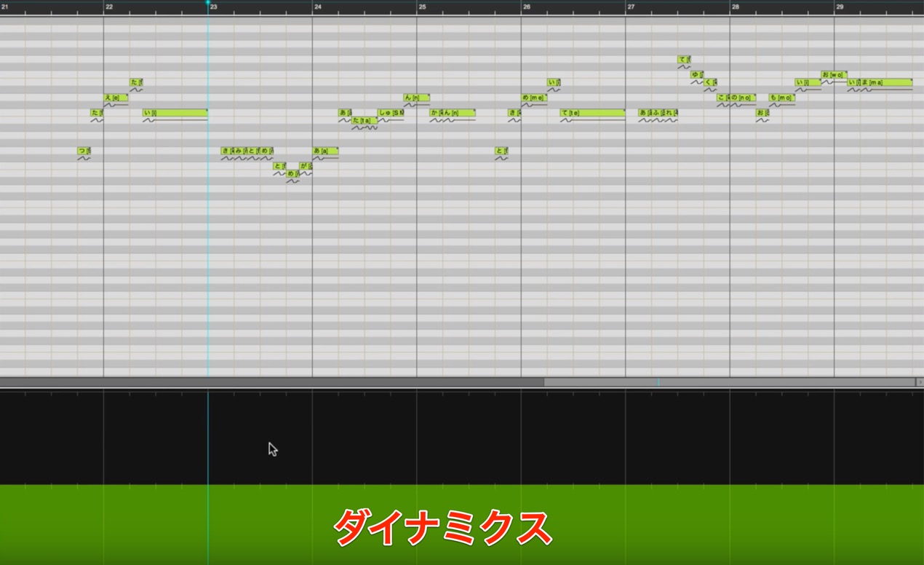Select the が note
The width and height of the screenshot is (924, 565).
tap(306, 167)
